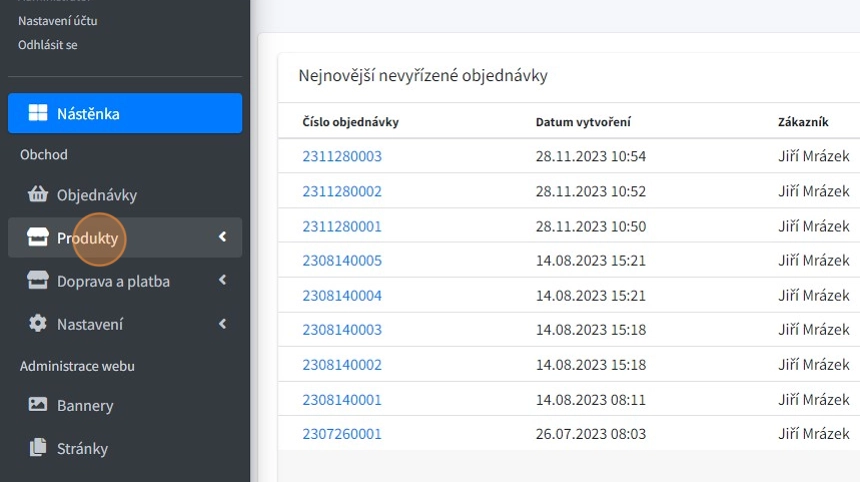Expand the Nastavení submenu chevron

point(222,324)
